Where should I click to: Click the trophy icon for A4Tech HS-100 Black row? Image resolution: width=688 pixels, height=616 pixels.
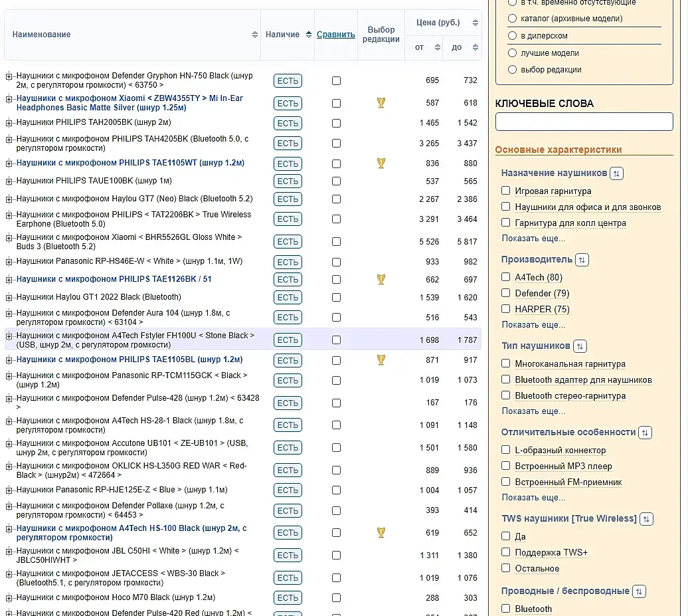click(381, 532)
